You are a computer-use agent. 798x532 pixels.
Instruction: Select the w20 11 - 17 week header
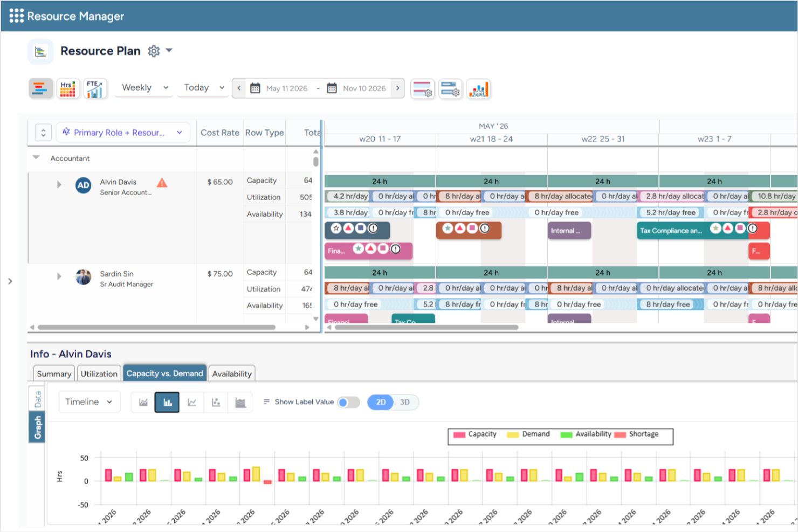pyautogui.click(x=380, y=139)
